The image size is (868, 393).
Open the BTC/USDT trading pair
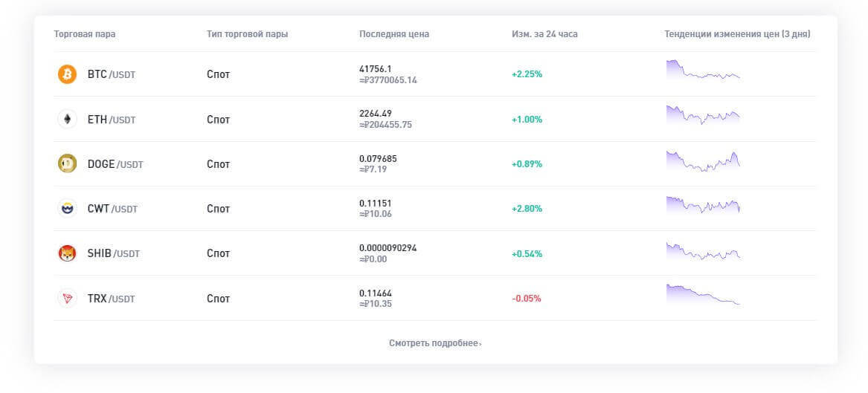point(111,74)
